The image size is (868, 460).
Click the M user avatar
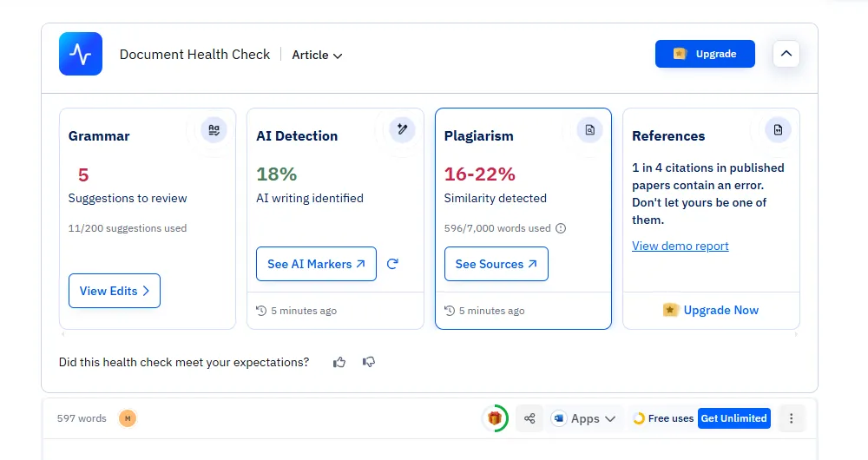(x=128, y=418)
